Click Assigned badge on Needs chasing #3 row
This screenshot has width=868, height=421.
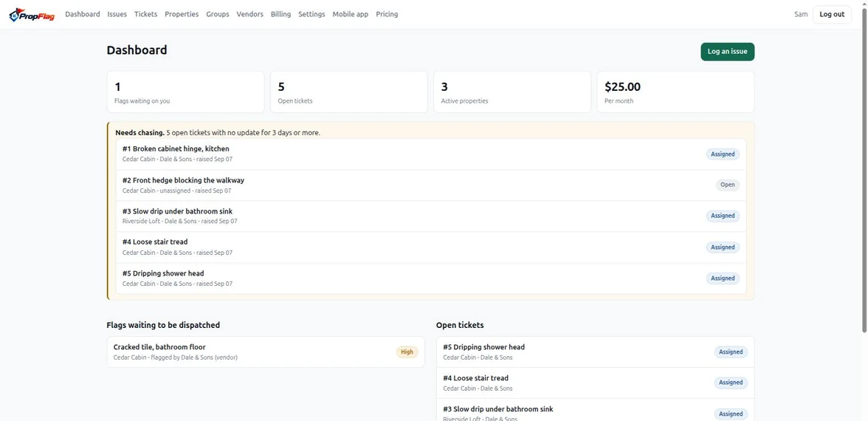tap(723, 216)
